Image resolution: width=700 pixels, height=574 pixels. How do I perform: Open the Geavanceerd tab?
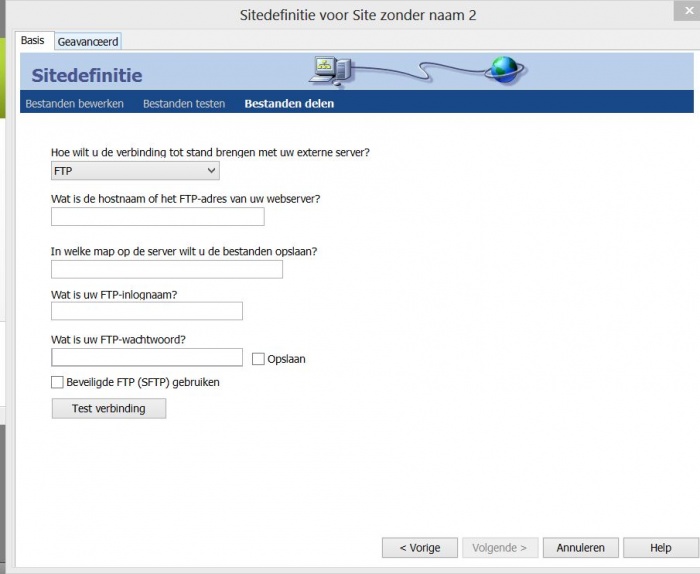pyautogui.click(x=88, y=42)
